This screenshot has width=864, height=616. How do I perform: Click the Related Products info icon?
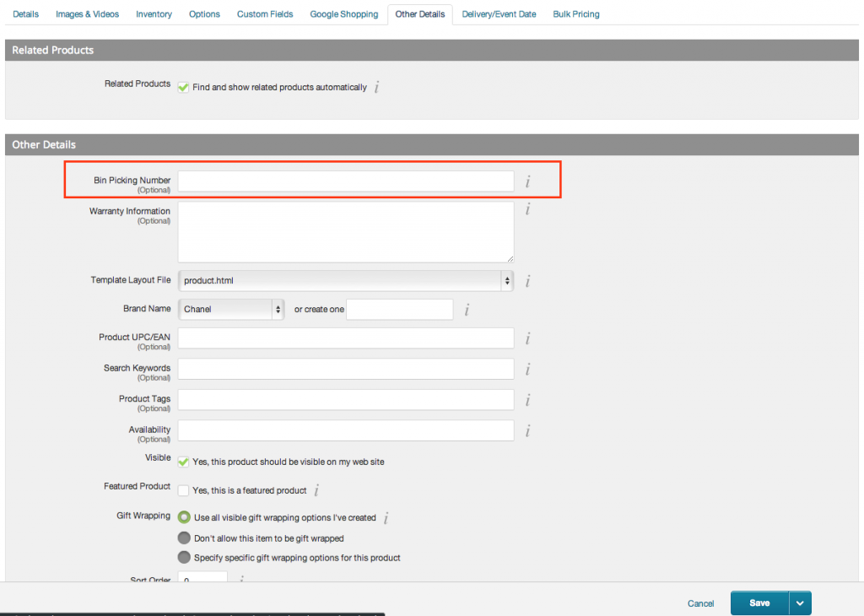point(377,87)
